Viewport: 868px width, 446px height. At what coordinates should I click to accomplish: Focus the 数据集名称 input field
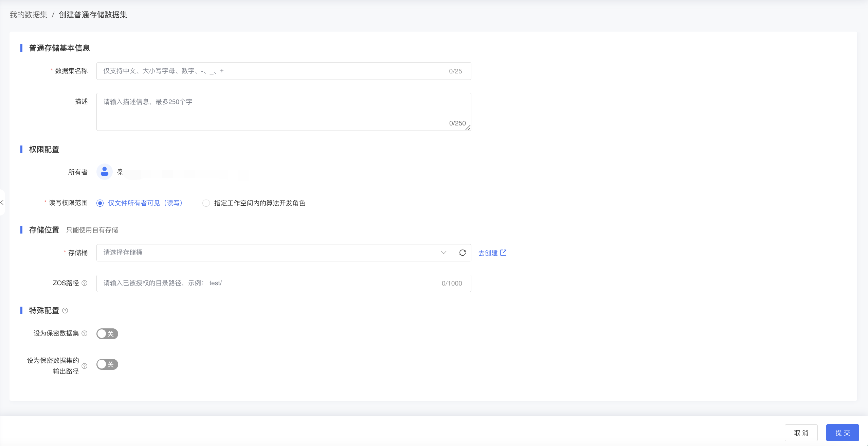(x=284, y=71)
